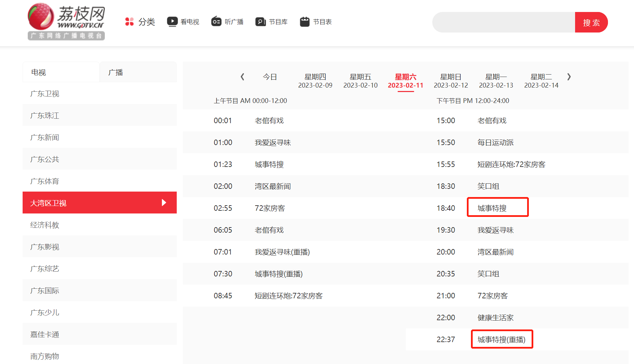634x364 pixels.
Task: Open the 18:40 城事特搜 program
Action: (492, 208)
